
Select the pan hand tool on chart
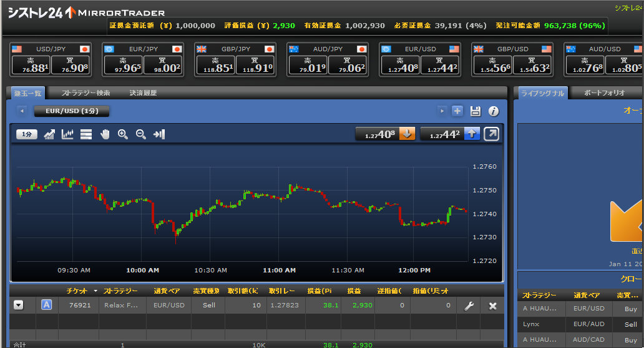click(x=105, y=134)
